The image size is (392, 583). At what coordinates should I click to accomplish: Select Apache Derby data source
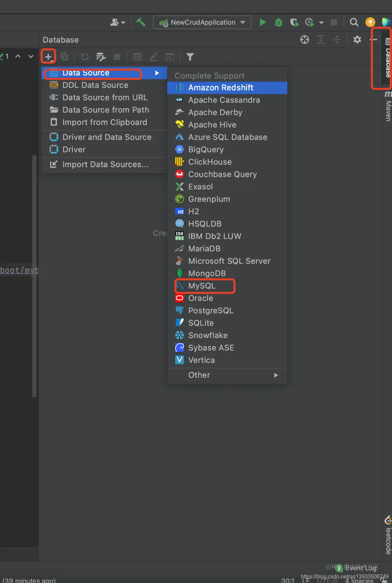[227, 113]
